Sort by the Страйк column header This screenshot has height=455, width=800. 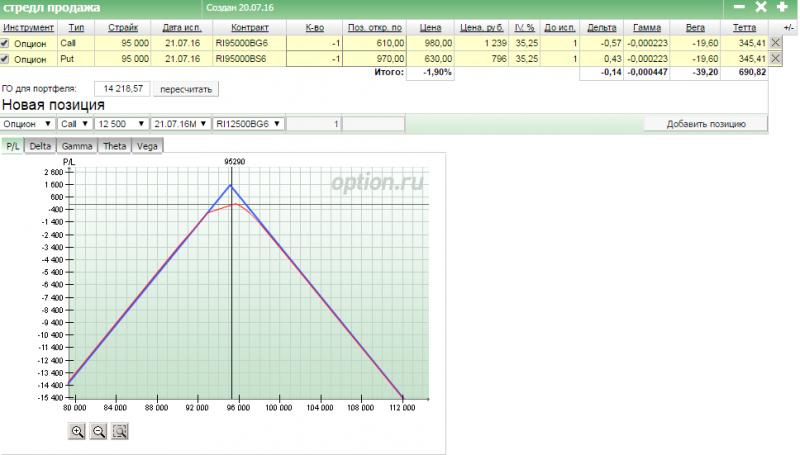[x=123, y=28]
